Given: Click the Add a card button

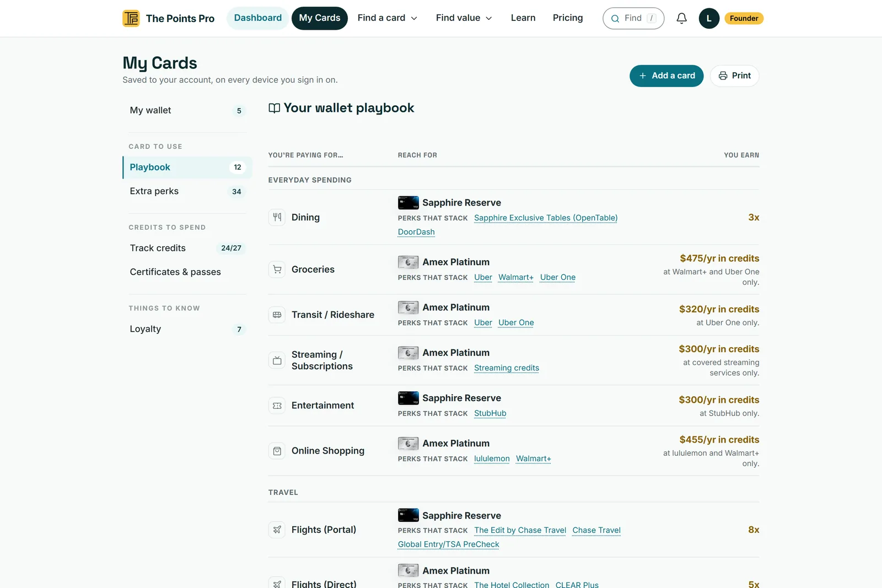Looking at the screenshot, I should pyautogui.click(x=666, y=75).
